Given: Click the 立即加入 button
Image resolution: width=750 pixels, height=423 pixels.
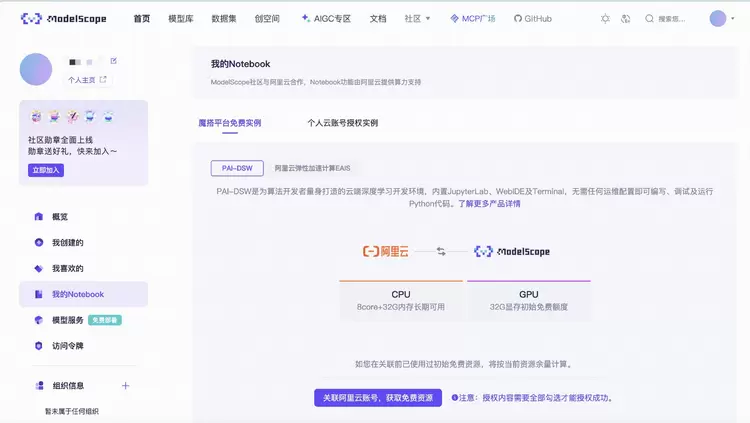Looking at the screenshot, I should point(46,171).
